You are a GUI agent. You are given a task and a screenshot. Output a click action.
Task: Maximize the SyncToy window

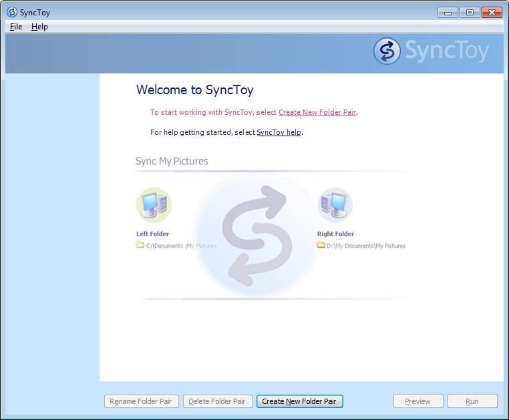(x=470, y=12)
